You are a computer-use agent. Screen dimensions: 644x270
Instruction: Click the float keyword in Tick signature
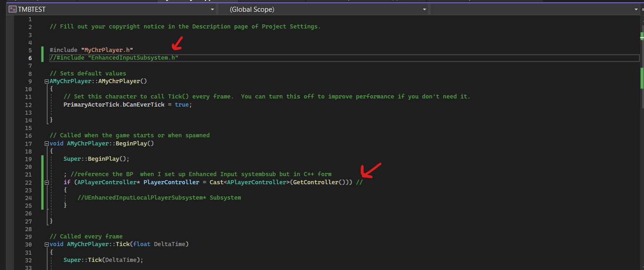point(142,244)
